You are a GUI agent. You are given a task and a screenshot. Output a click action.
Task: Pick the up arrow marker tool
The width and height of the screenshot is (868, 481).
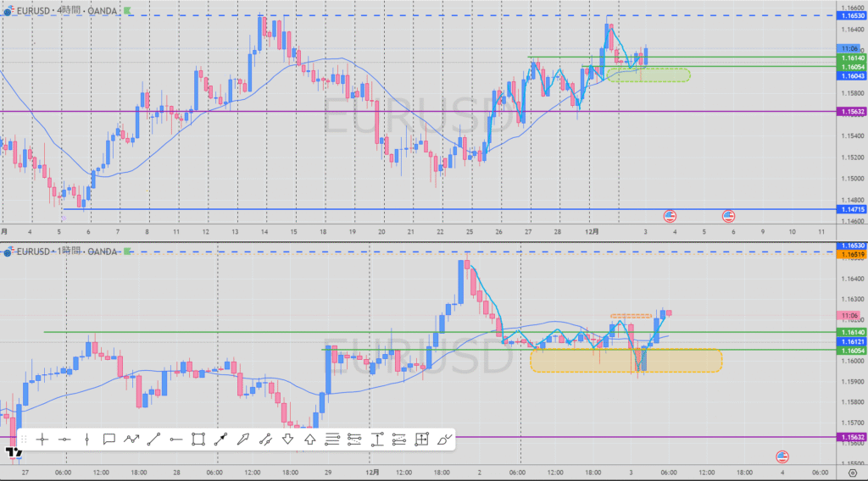tap(309, 439)
